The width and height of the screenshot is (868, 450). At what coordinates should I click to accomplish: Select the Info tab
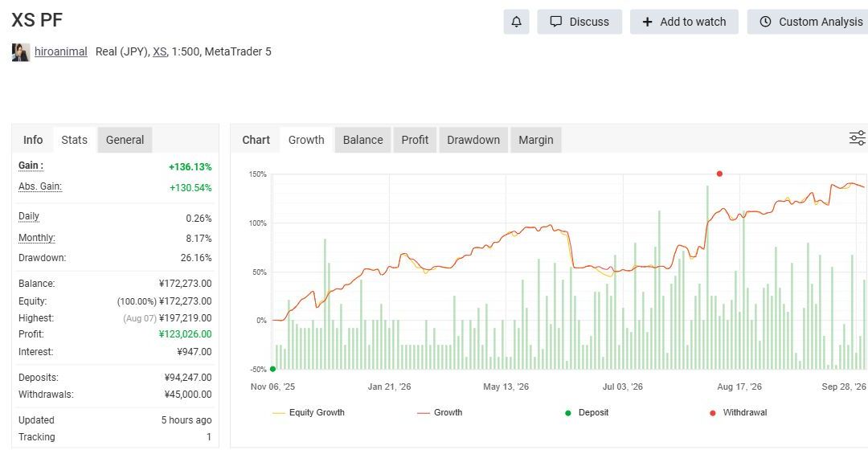click(33, 140)
